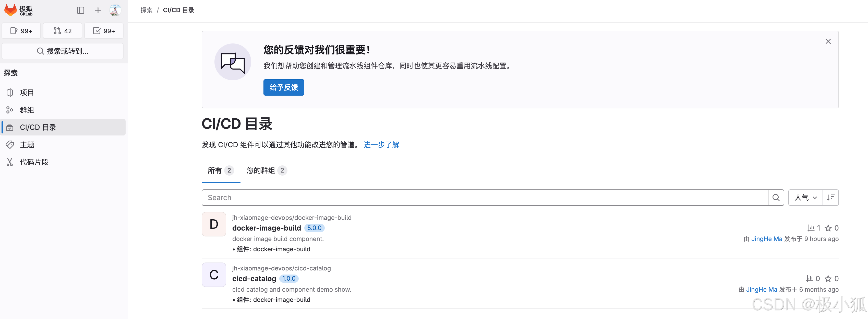
Task: Click 'cicd catalog and component demo show.' description
Action: point(292,289)
